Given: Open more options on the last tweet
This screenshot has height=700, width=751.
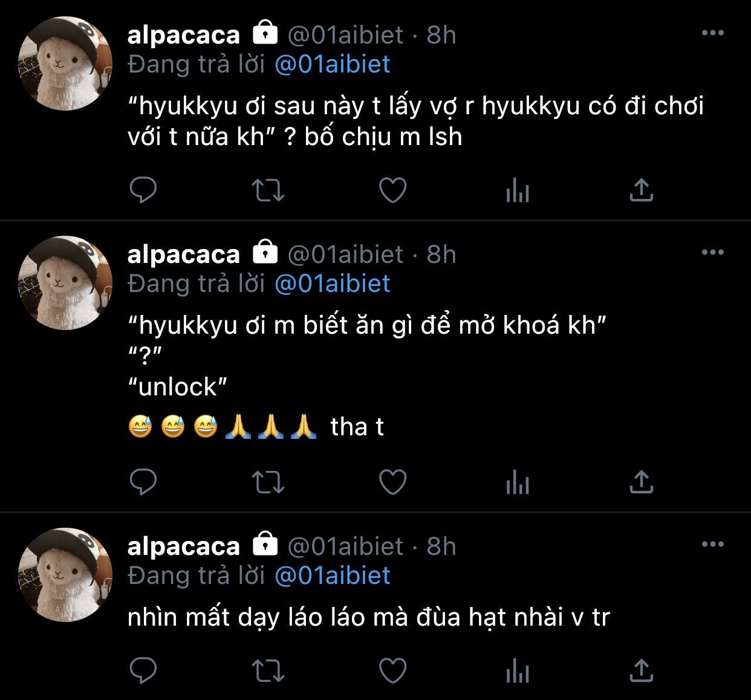Looking at the screenshot, I should pos(712,545).
